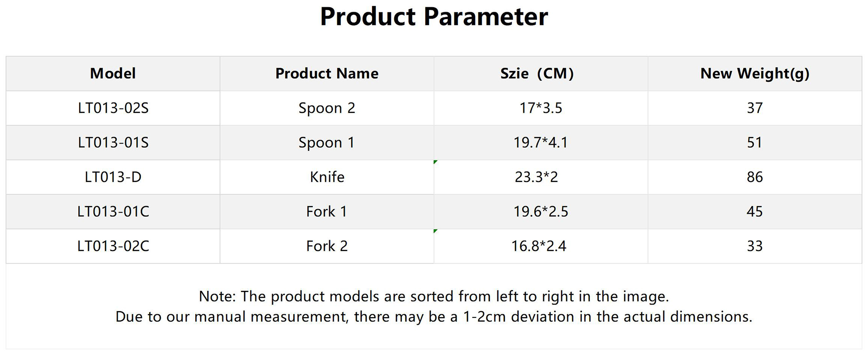Click the Szie (CM) column header
Screen dimensions: 868x355
tap(537, 74)
